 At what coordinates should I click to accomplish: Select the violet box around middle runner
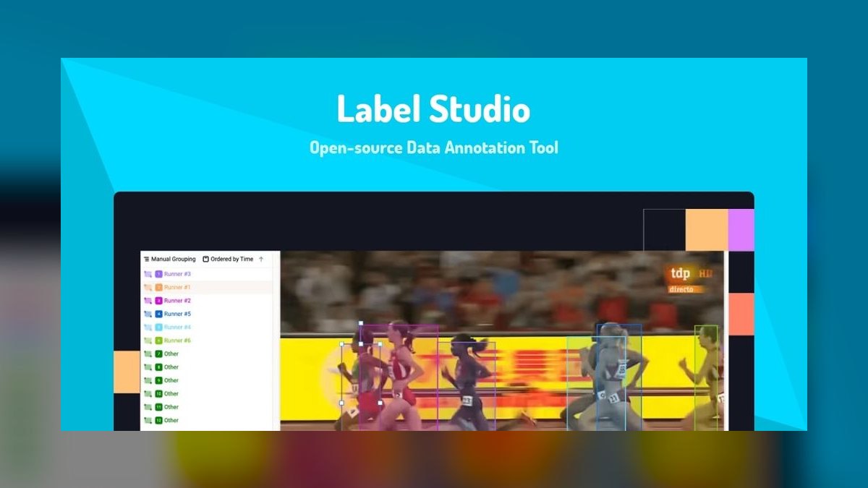(x=467, y=386)
